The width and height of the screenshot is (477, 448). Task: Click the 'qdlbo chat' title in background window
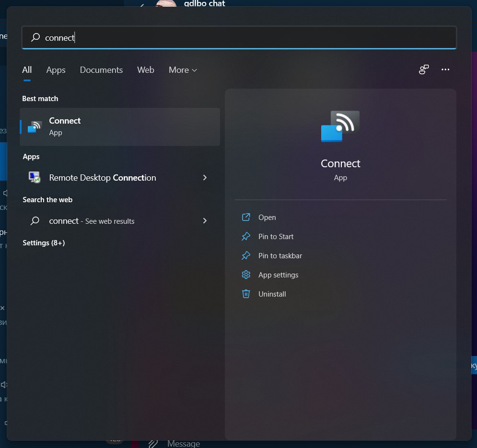204,3
